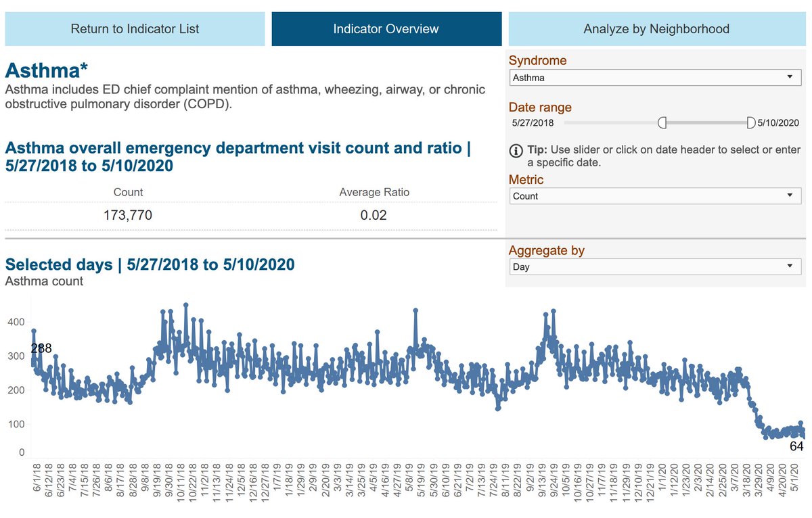Expand the Aggregate by dropdown showing Day
812x518 pixels.
tap(654, 266)
